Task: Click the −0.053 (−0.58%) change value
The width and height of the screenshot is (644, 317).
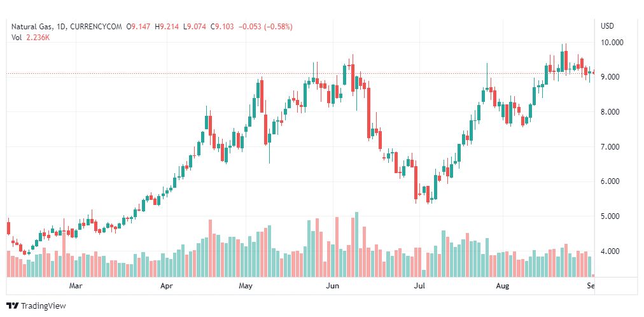Action: tap(265, 27)
